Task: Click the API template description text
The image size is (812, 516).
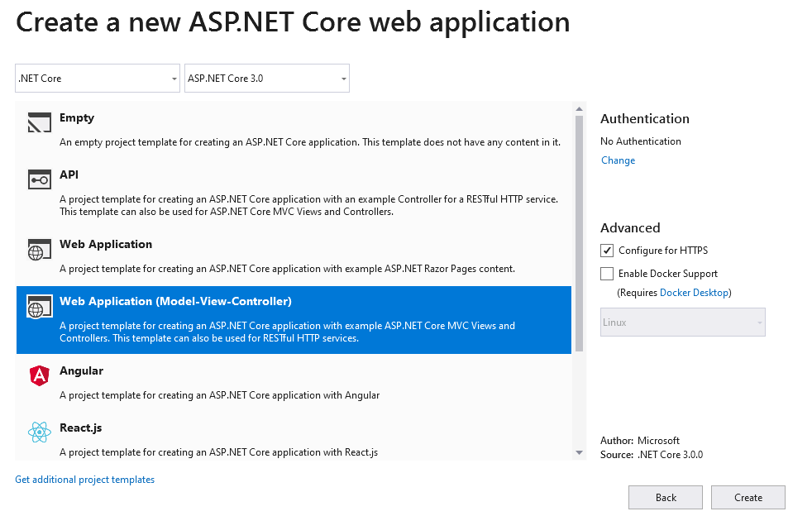Action: (x=308, y=205)
